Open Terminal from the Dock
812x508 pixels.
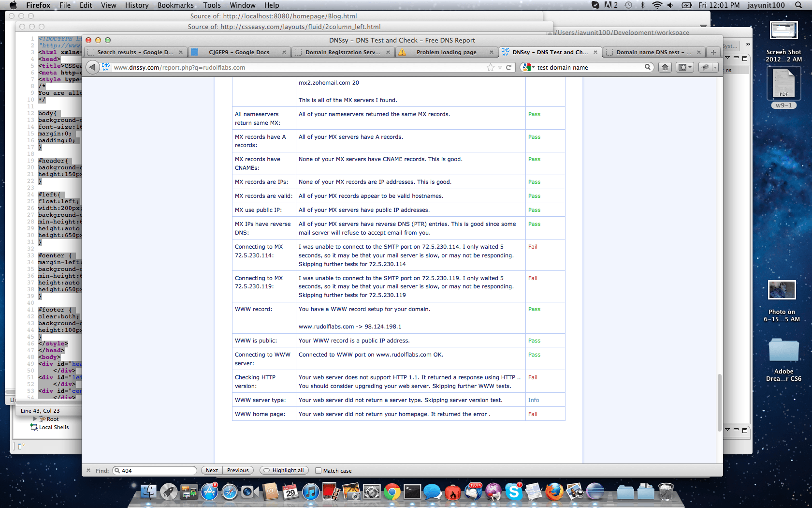click(412, 492)
